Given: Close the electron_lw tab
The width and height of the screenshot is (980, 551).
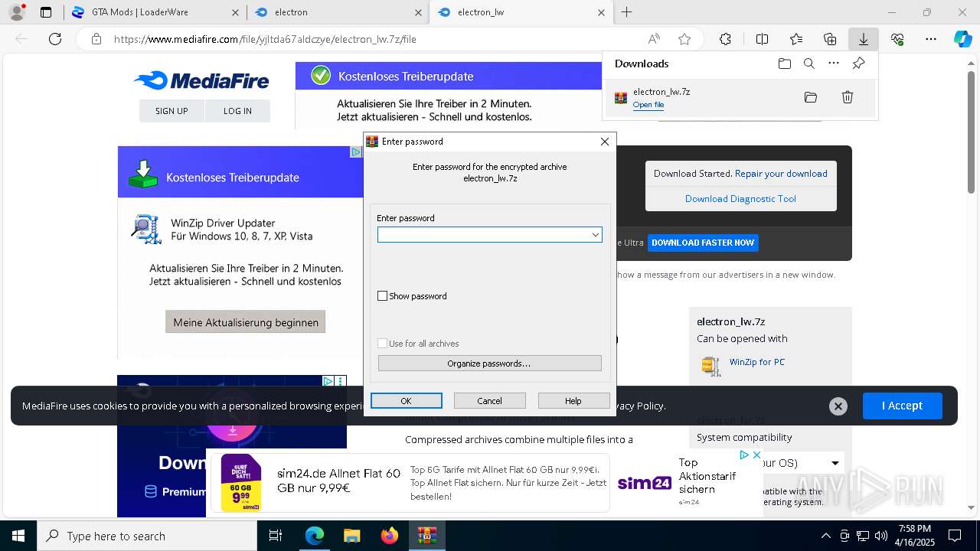Looking at the screenshot, I should (x=601, y=12).
